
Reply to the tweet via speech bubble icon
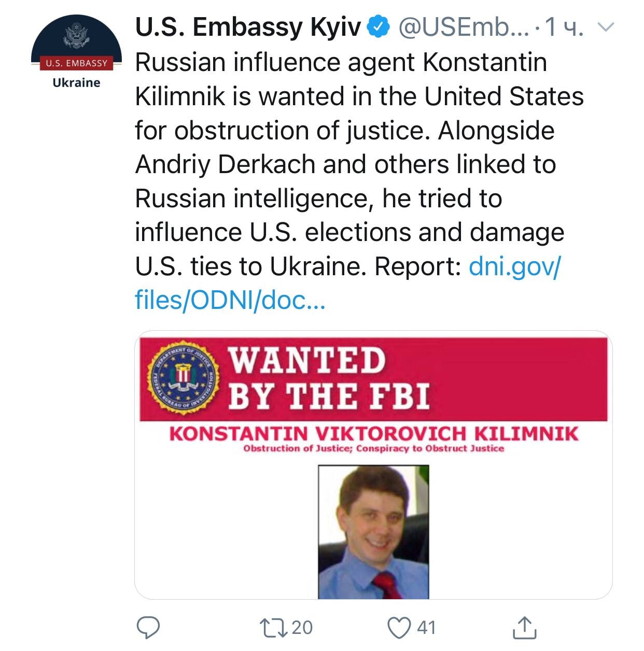coord(148,627)
